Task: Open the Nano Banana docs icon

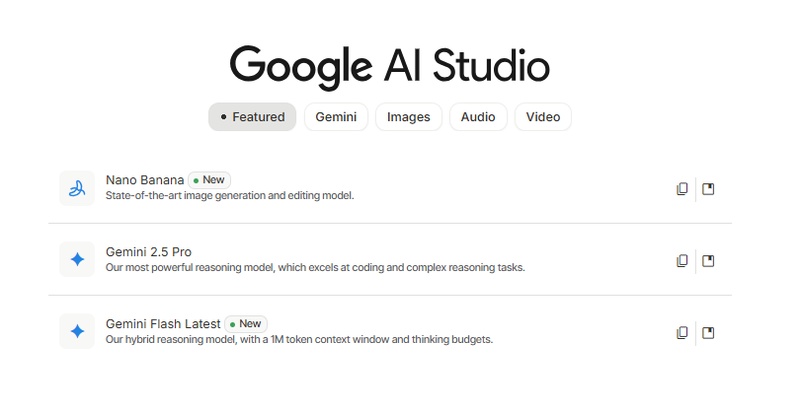Action: (708, 189)
